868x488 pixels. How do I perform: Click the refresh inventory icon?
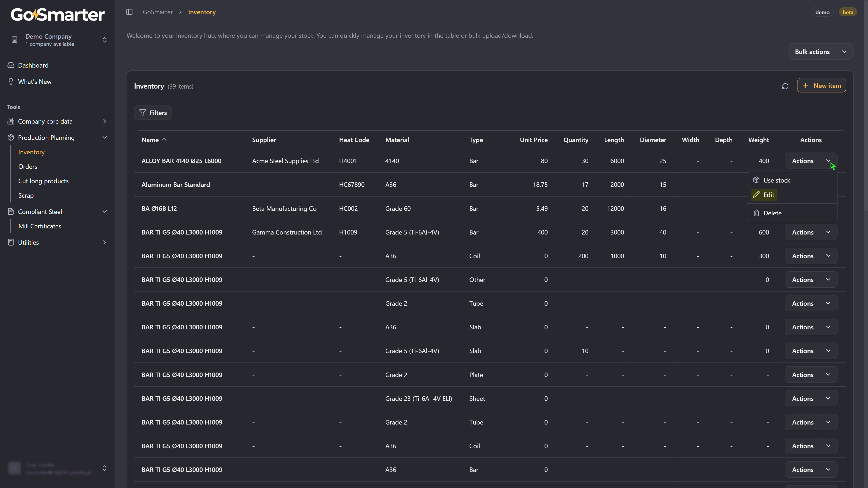pos(785,86)
